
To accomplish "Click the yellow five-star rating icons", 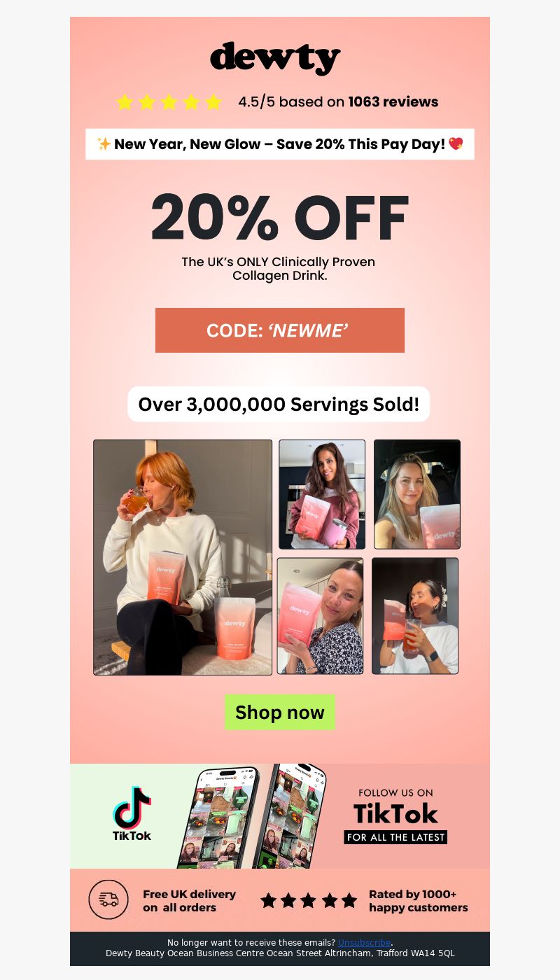I will (x=169, y=102).
